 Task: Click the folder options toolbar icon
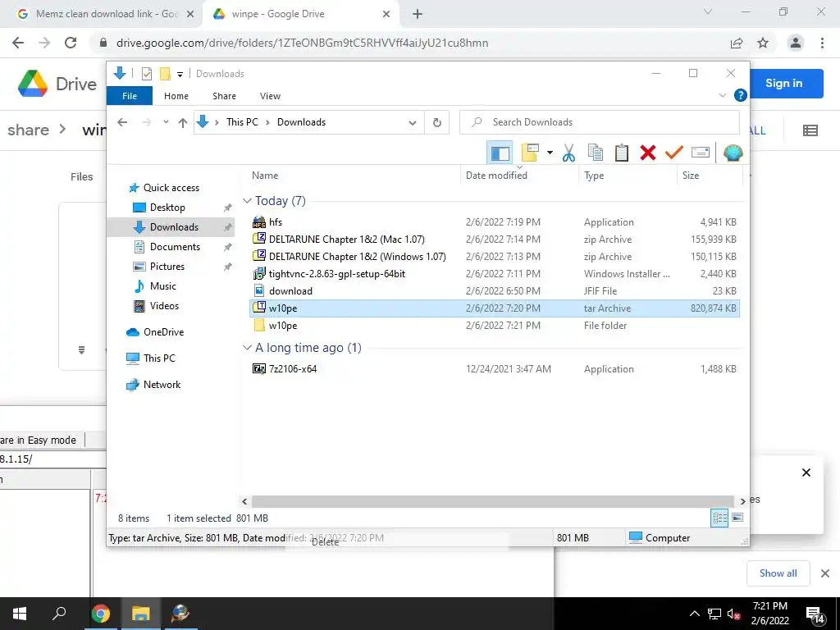tap(530, 153)
